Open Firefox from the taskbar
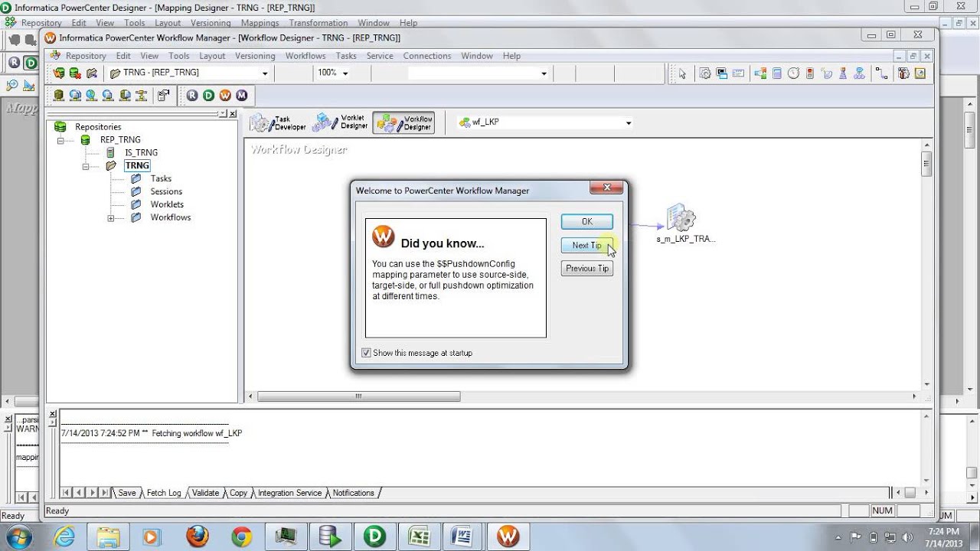This screenshot has width=980, height=551. tap(197, 536)
